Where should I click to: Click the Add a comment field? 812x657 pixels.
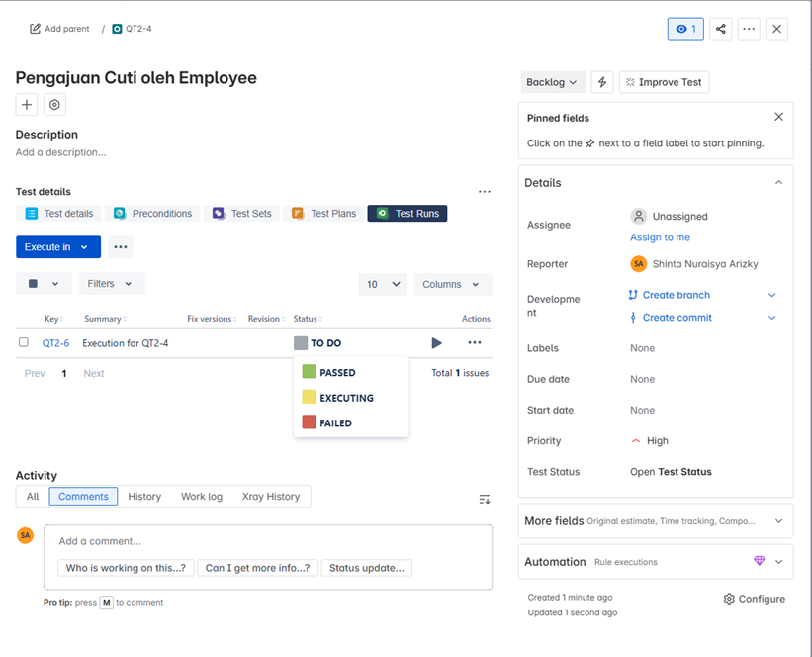(x=267, y=541)
